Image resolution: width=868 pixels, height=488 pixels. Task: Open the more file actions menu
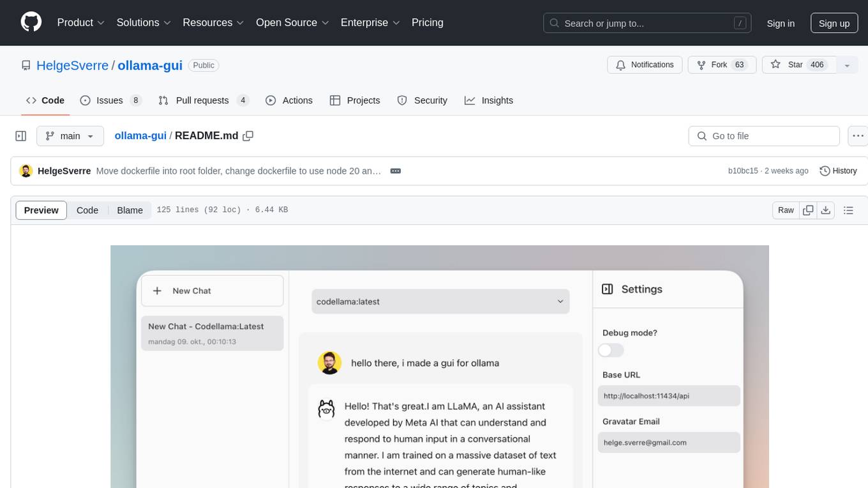coord(858,136)
